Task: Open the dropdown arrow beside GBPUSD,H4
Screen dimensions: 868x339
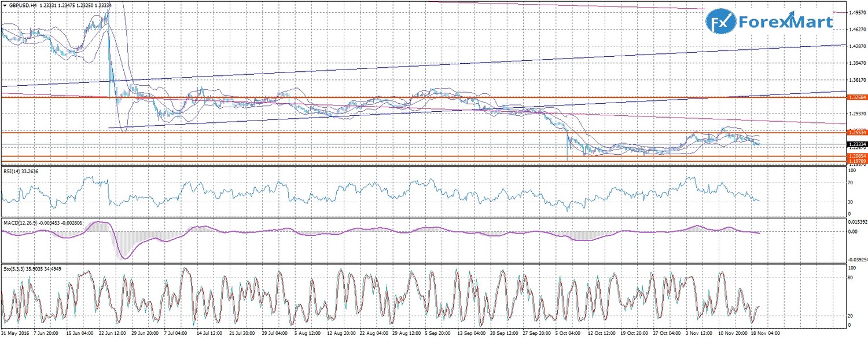Action: coord(4,5)
